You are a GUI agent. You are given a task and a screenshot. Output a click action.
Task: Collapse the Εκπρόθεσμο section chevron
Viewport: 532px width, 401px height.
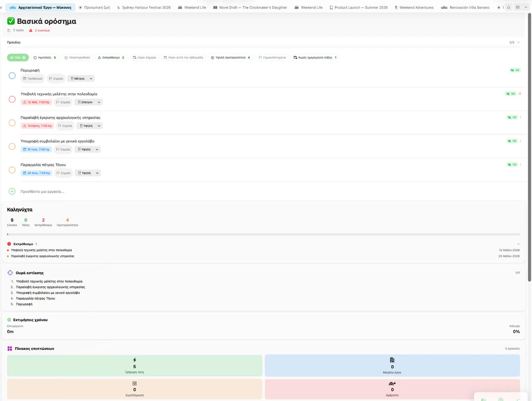(x=518, y=244)
